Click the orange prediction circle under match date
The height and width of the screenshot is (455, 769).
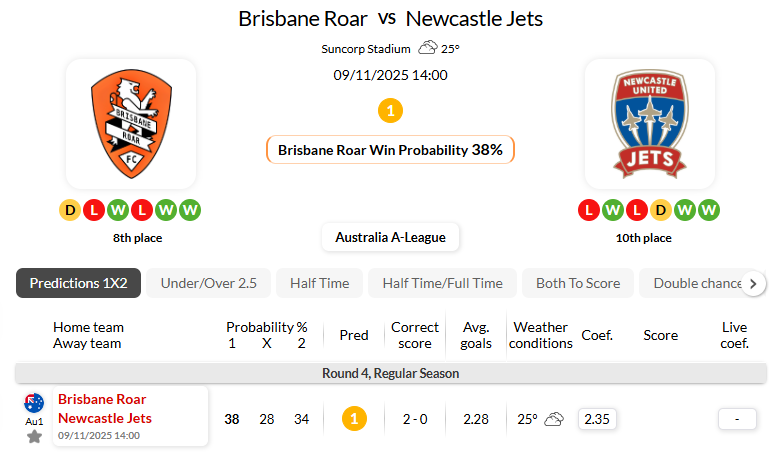(x=390, y=110)
